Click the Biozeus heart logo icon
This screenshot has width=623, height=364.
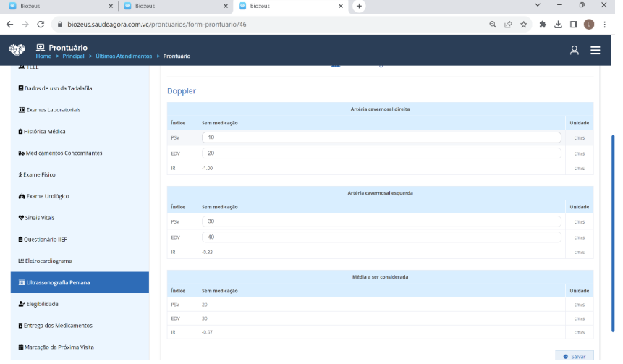click(x=17, y=51)
